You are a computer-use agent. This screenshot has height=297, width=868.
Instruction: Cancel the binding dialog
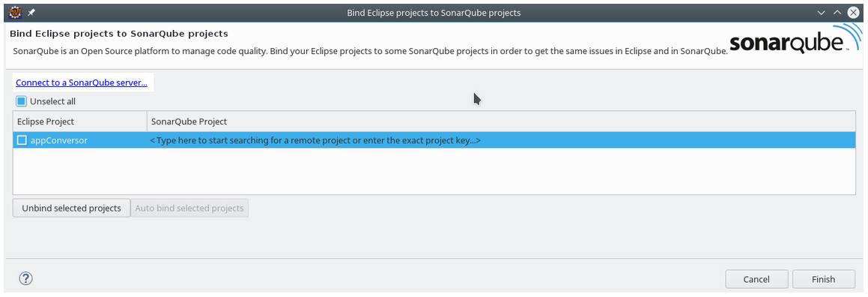click(x=756, y=279)
